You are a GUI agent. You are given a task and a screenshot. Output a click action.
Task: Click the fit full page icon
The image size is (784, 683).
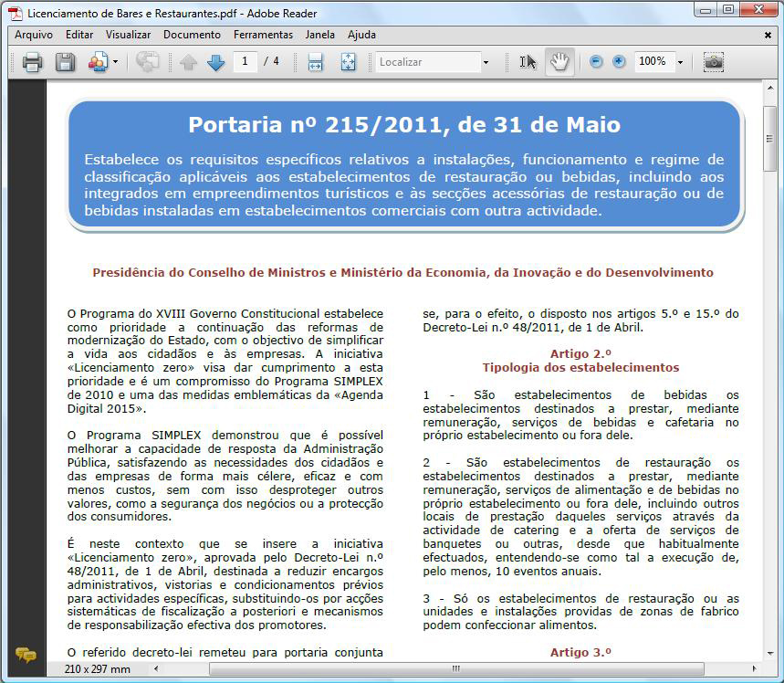(x=348, y=62)
